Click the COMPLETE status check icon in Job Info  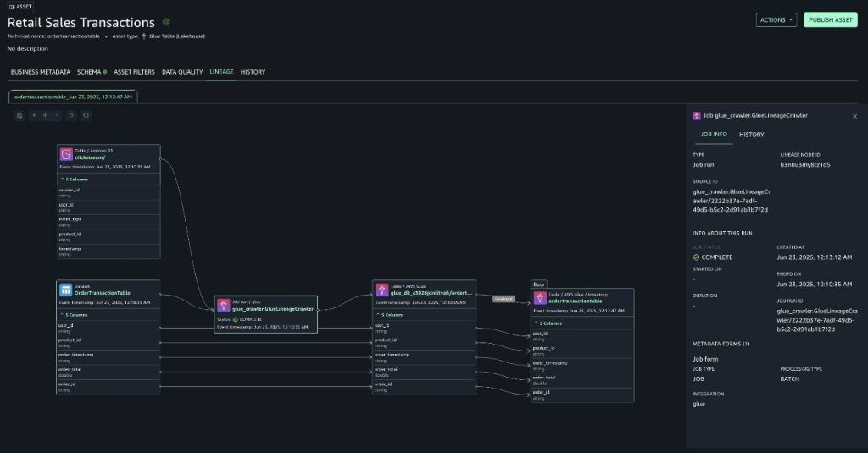pyautogui.click(x=697, y=257)
